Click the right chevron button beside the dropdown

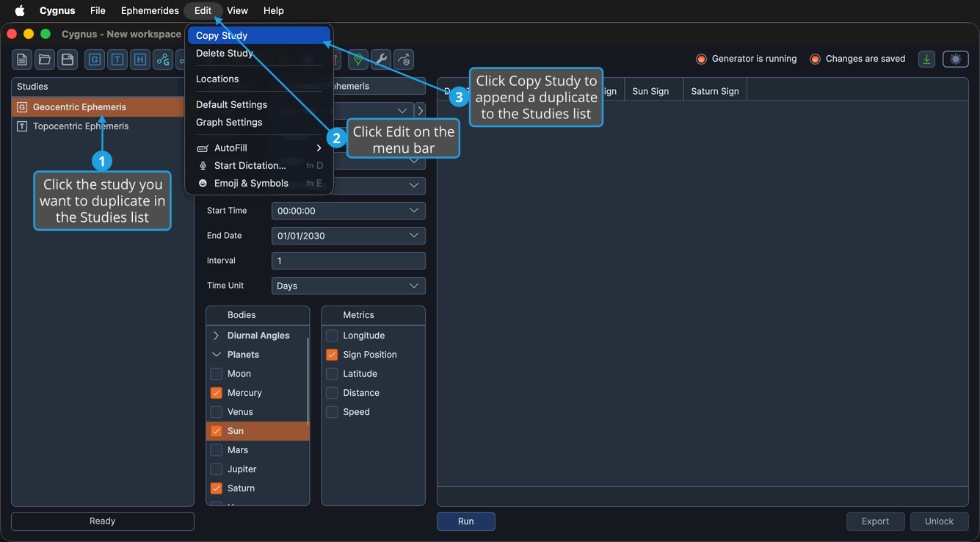coord(420,111)
